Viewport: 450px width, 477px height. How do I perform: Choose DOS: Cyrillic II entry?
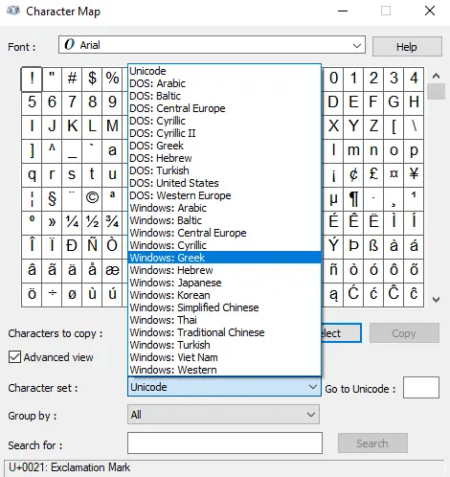coord(224,133)
